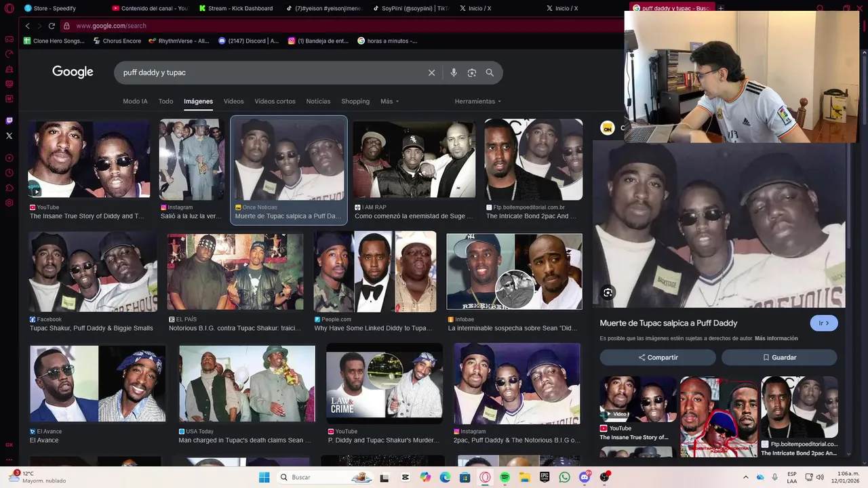Viewport: 868px width, 488px height.
Task: Open Muerte de Tupac salpica preview title
Action: pyautogui.click(x=668, y=323)
